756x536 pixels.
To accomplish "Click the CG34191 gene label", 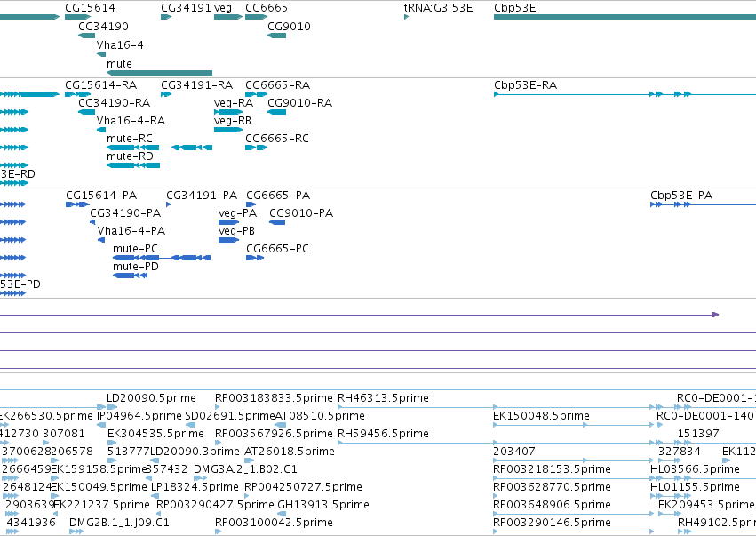I will coord(186,8).
